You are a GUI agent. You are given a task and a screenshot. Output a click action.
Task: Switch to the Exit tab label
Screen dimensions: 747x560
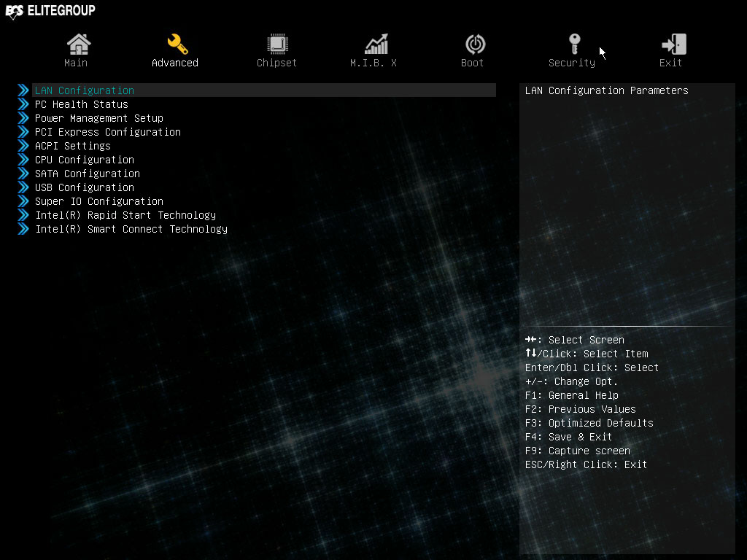(670, 63)
